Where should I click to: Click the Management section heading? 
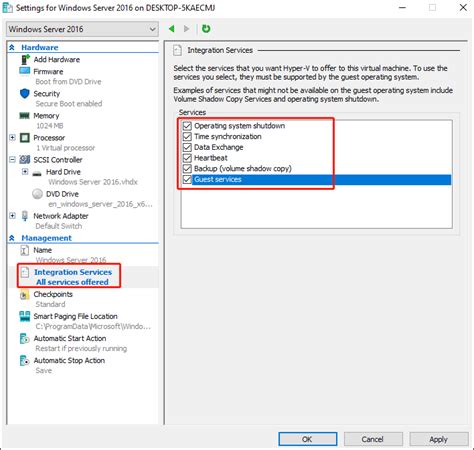[46, 238]
